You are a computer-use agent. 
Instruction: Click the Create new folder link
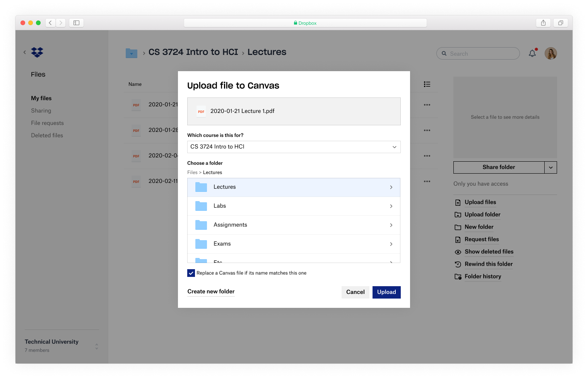click(211, 292)
